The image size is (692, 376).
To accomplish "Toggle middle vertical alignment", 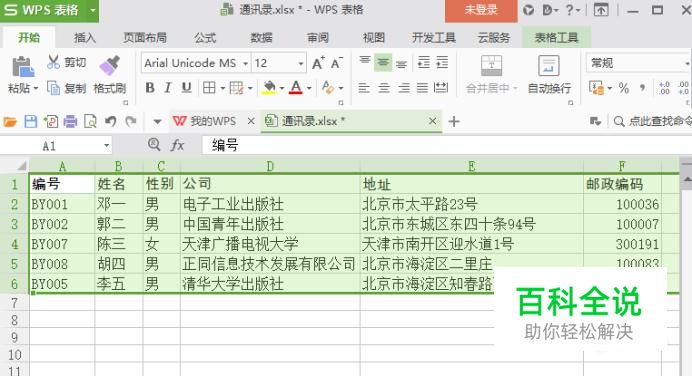I will tap(383, 63).
